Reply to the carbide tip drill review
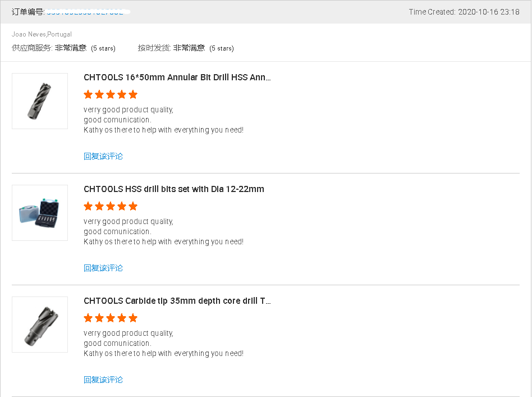The width and height of the screenshot is (532, 397). pyautogui.click(x=103, y=380)
